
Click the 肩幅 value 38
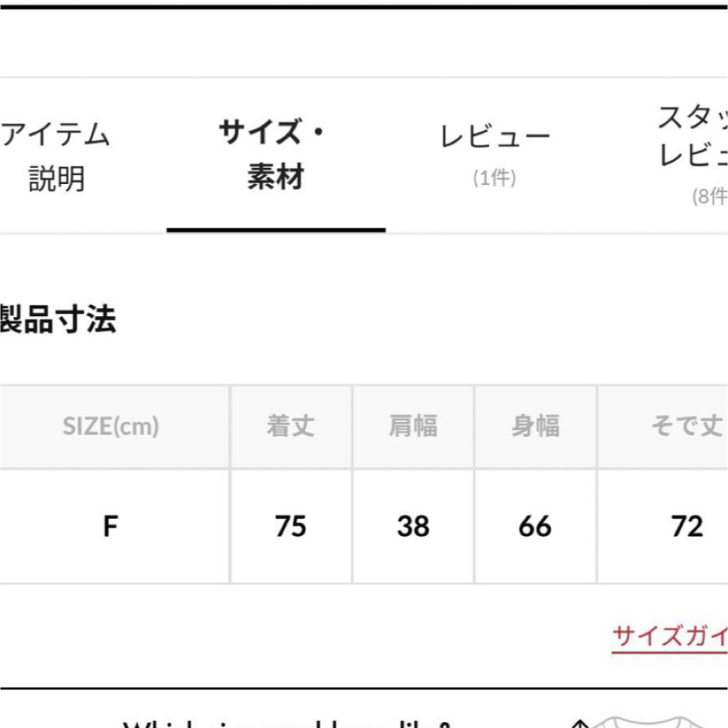(x=413, y=526)
